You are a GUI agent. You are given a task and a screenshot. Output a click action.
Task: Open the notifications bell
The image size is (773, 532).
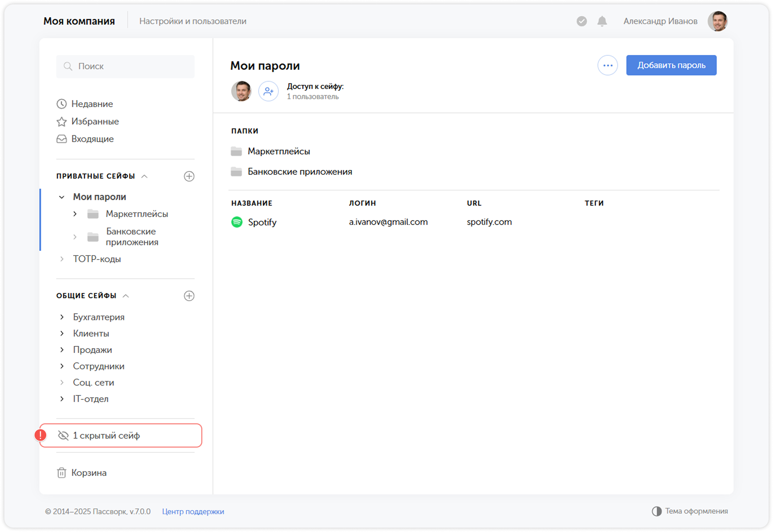pyautogui.click(x=602, y=21)
